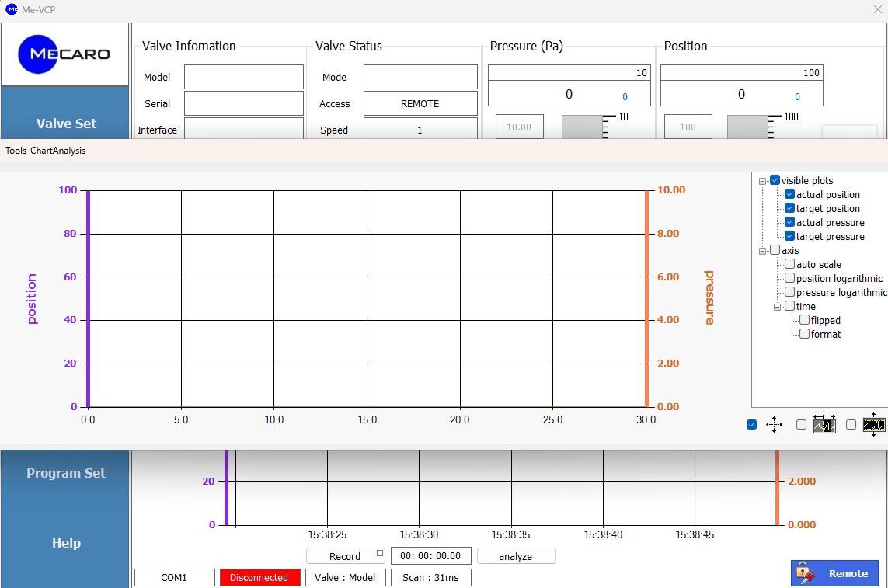Collapse the axis tree node
The height and width of the screenshot is (588, 888).
tap(763, 250)
